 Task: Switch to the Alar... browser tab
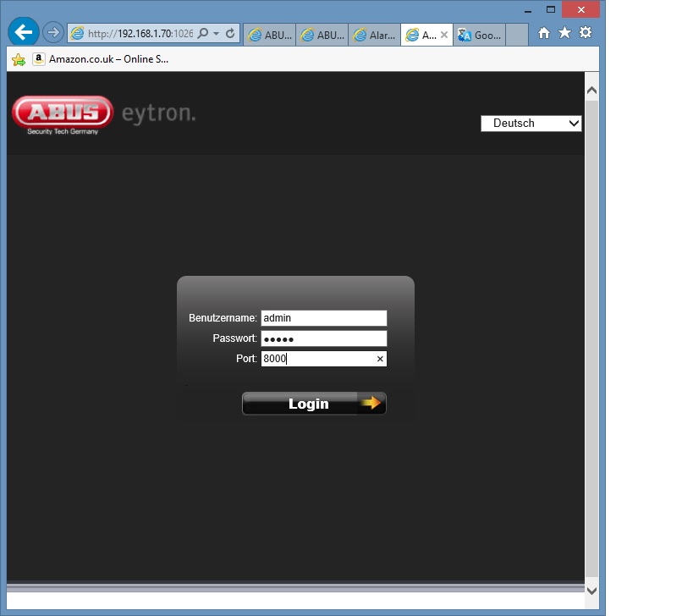[373, 35]
